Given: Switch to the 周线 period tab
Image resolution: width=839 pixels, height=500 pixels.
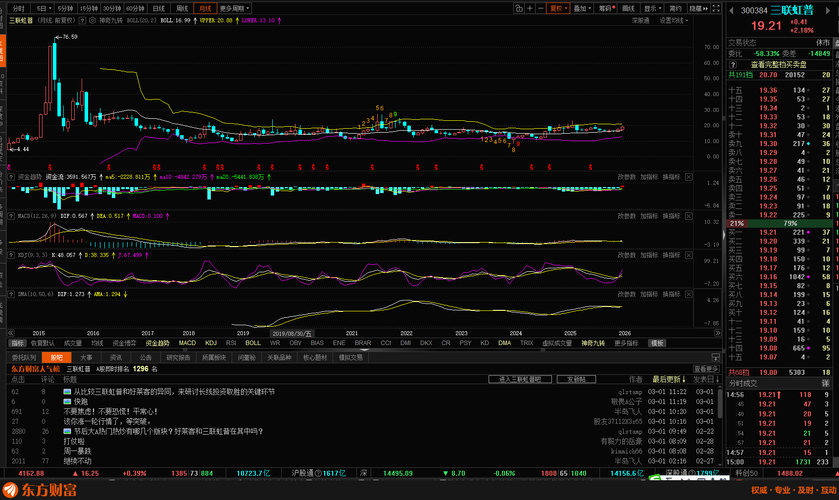Looking at the screenshot, I should point(183,7).
